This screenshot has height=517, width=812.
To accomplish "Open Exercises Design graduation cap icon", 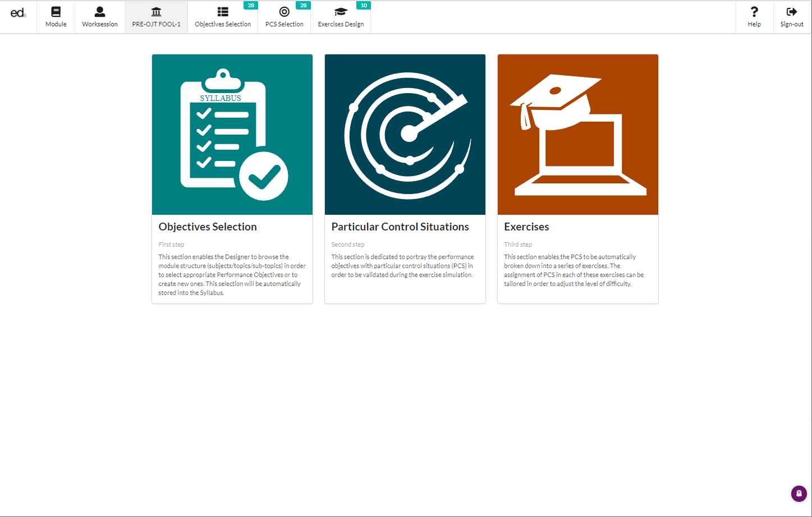I will click(x=341, y=12).
